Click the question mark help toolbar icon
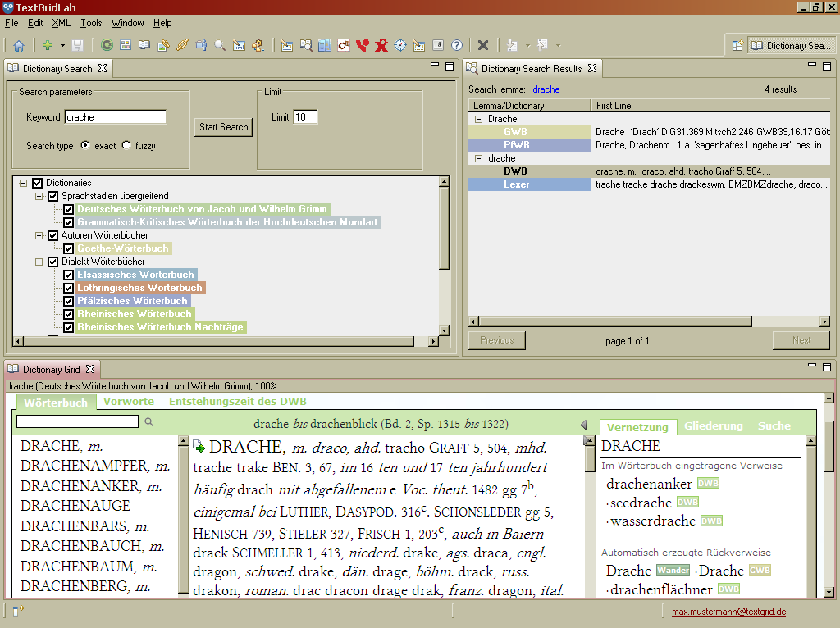 click(457, 46)
